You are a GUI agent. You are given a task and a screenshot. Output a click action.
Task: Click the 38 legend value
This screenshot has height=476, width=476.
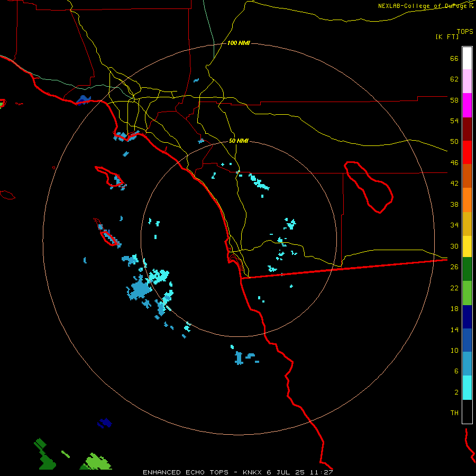(454, 204)
